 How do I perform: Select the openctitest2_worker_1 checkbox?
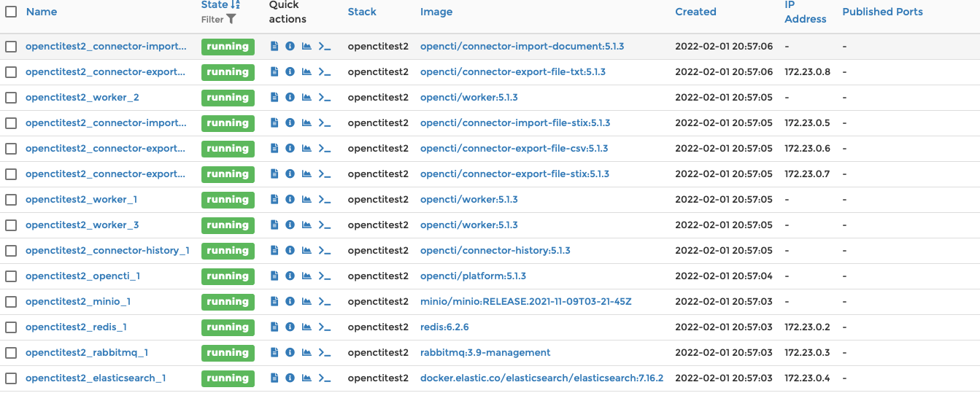11,199
